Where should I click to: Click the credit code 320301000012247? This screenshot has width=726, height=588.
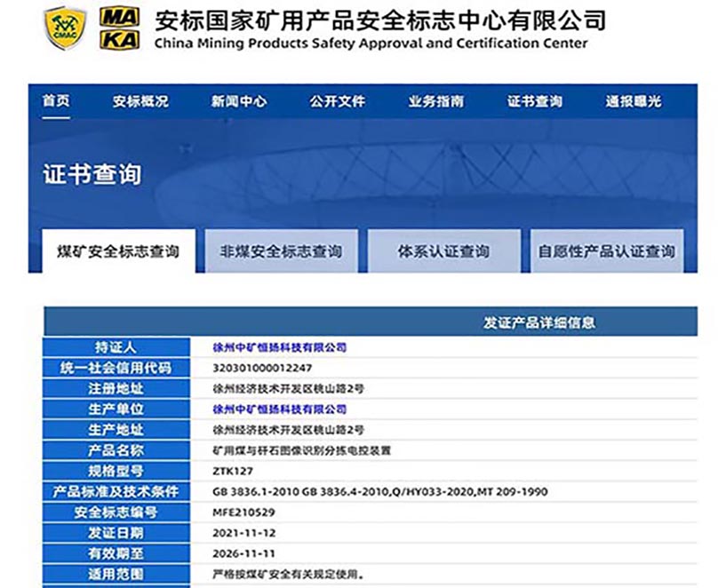(x=263, y=368)
